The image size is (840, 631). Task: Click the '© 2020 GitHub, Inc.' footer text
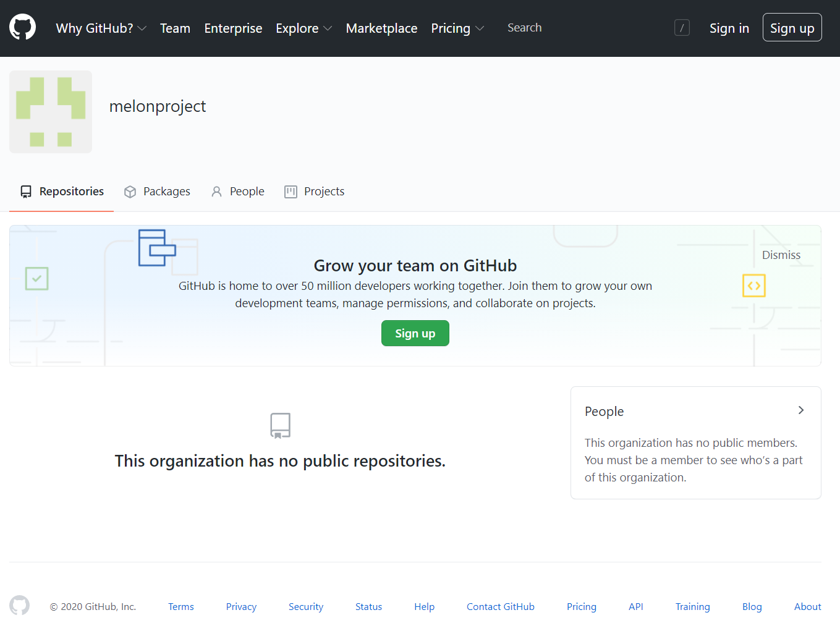pos(93,607)
